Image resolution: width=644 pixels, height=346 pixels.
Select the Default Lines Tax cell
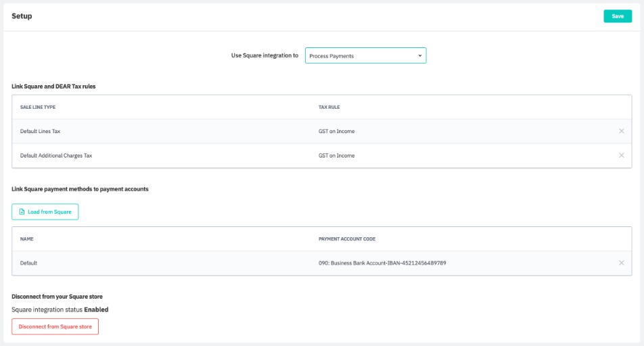40,131
